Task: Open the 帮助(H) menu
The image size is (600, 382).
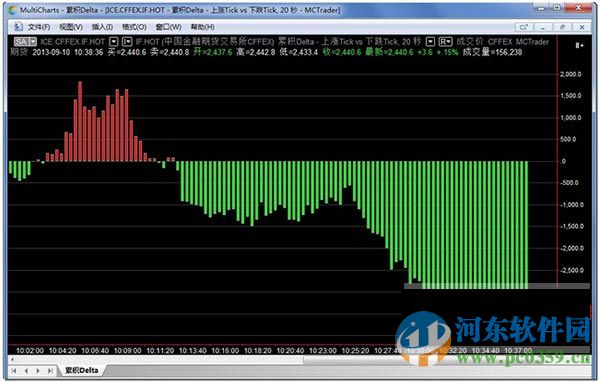Action: [202, 27]
